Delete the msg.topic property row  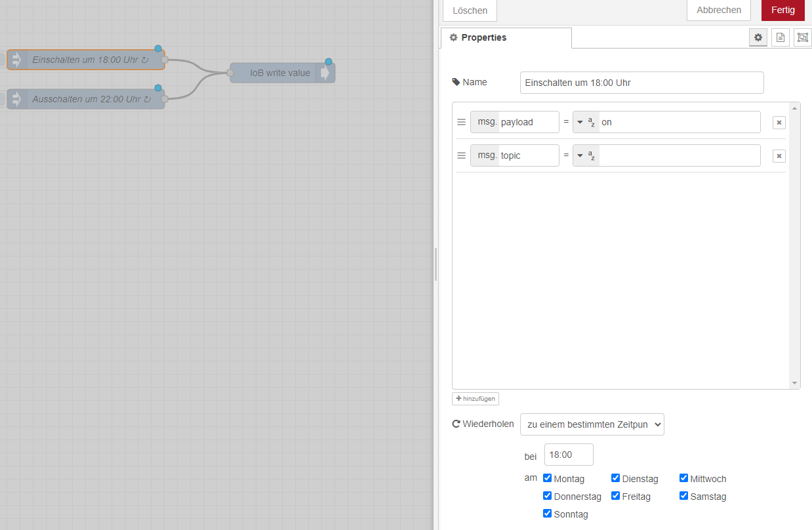(x=779, y=156)
